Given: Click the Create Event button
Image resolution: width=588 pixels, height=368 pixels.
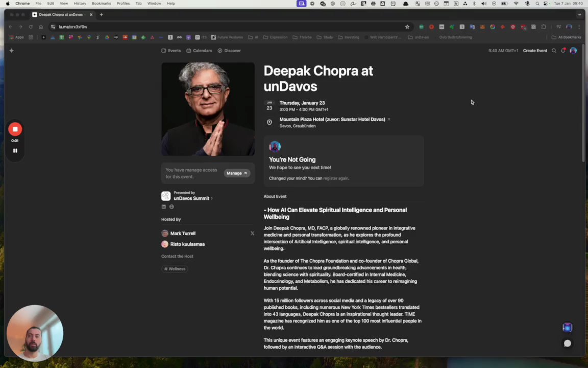Looking at the screenshot, I should click(x=535, y=51).
